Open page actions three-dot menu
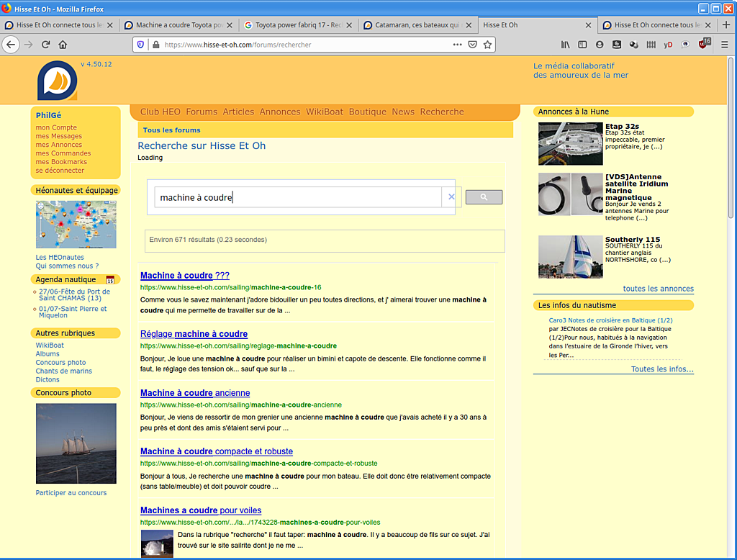The image size is (737, 560). pyautogui.click(x=457, y=45)
